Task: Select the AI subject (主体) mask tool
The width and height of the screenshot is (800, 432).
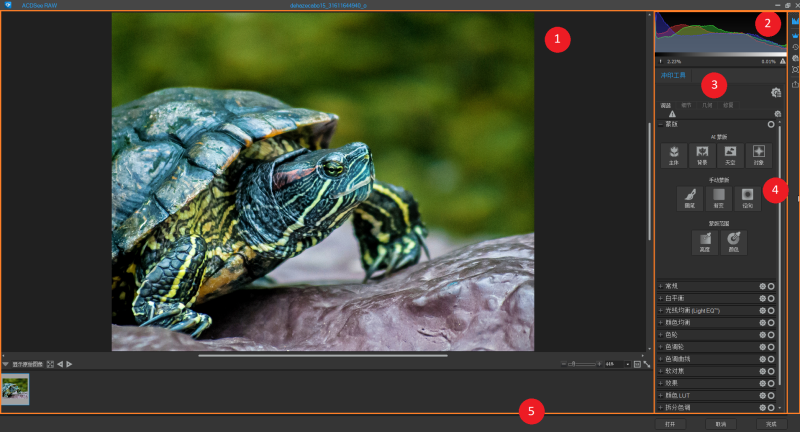Action: (x=674, y=154)
